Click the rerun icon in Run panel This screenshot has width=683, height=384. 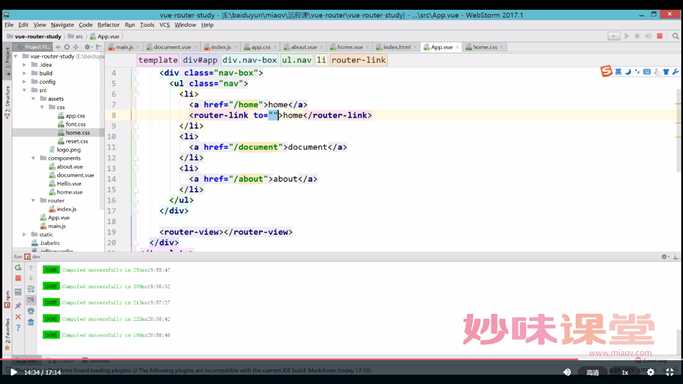(x=18, y=267)
